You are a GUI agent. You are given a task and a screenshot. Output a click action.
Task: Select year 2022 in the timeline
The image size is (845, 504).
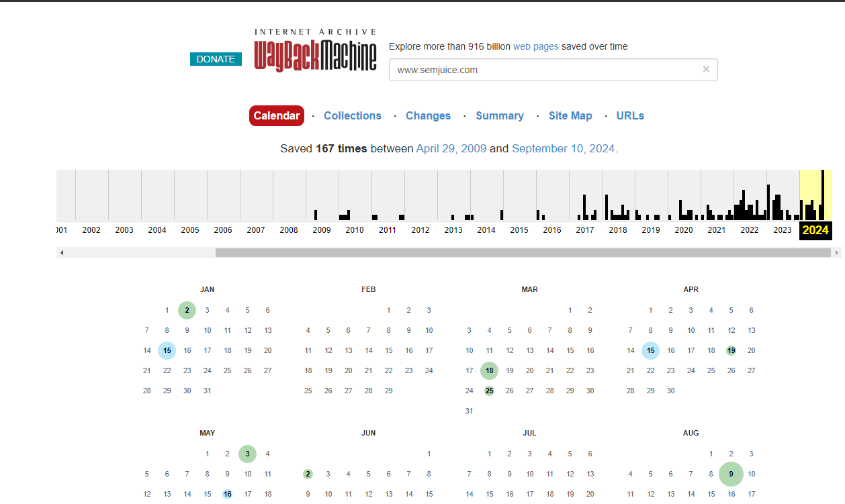[x=750, y=230]
